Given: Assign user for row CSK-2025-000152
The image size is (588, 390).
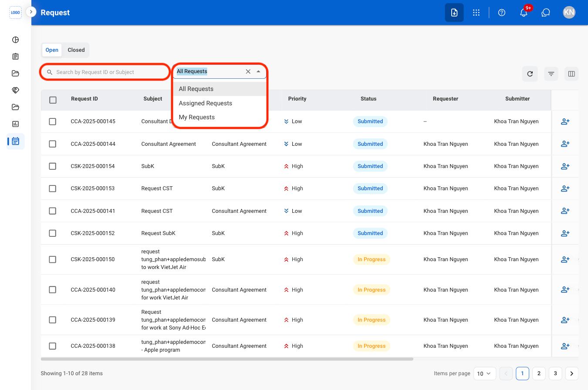Looking at the screenshot, I should point(565,233).
